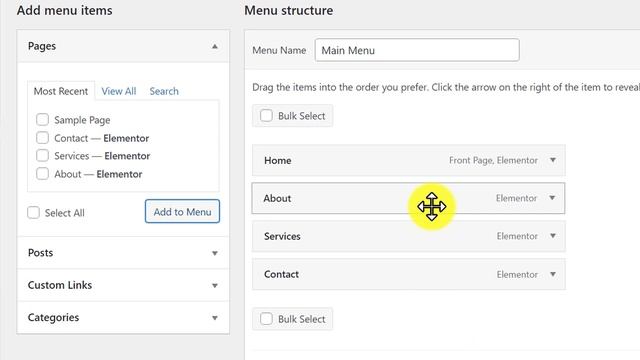Select the Services menu item bar

[x=409, y=236]
